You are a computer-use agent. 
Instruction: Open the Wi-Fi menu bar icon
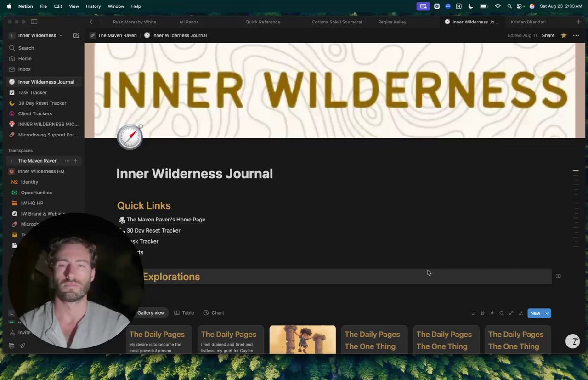[498, 6]
